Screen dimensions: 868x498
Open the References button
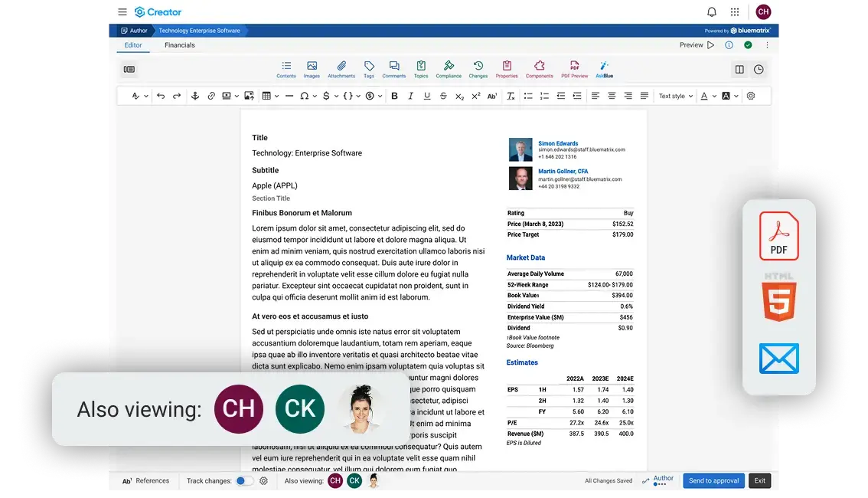point(145,481)
